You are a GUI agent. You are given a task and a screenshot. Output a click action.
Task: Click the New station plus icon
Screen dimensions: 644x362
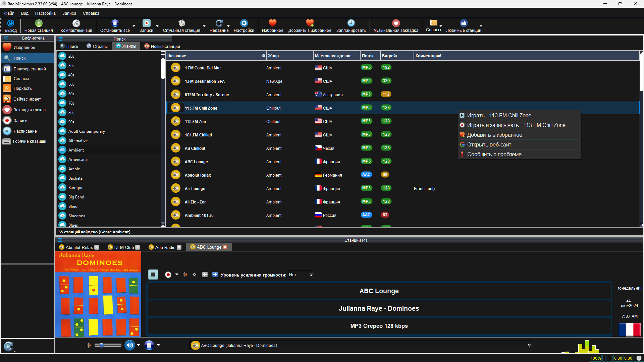39,23
